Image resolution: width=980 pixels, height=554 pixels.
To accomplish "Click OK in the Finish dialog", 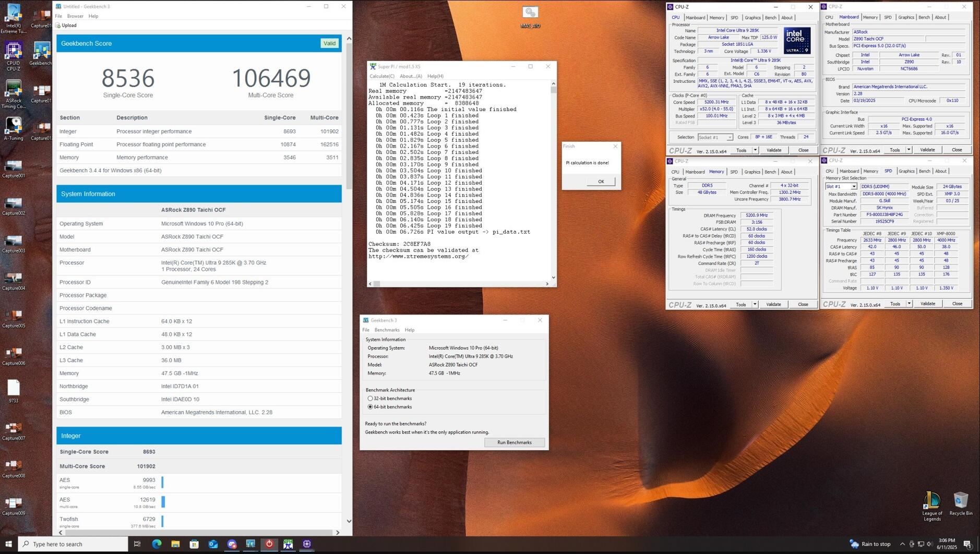I will [x=601, y=182].
